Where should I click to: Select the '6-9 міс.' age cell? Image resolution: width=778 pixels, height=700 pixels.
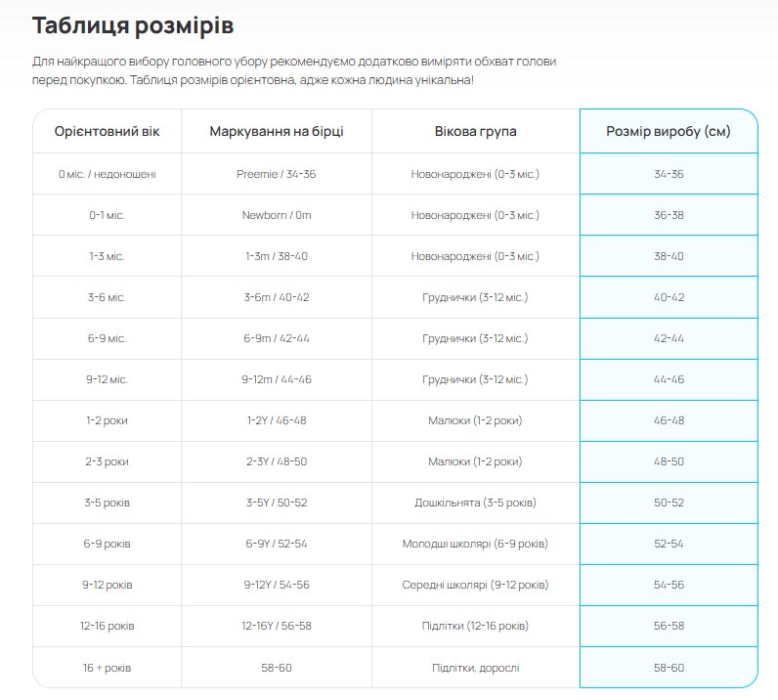click(107, 338)
